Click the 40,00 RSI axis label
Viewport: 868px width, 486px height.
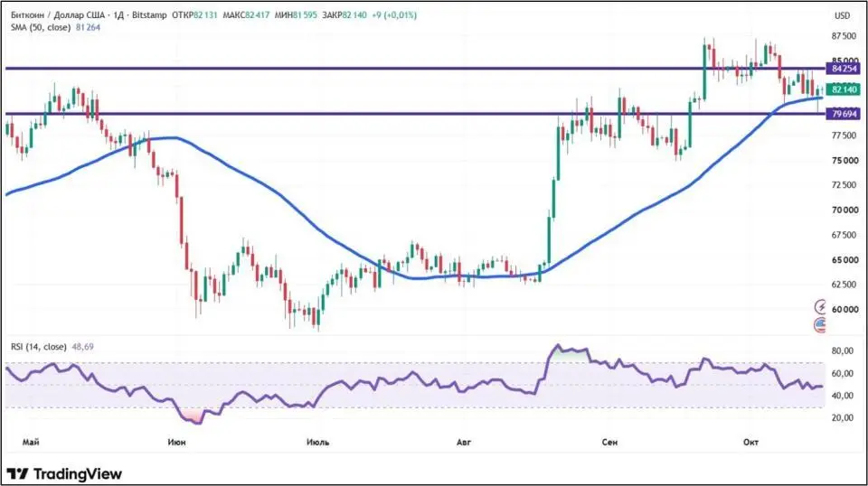pos(844,396)
